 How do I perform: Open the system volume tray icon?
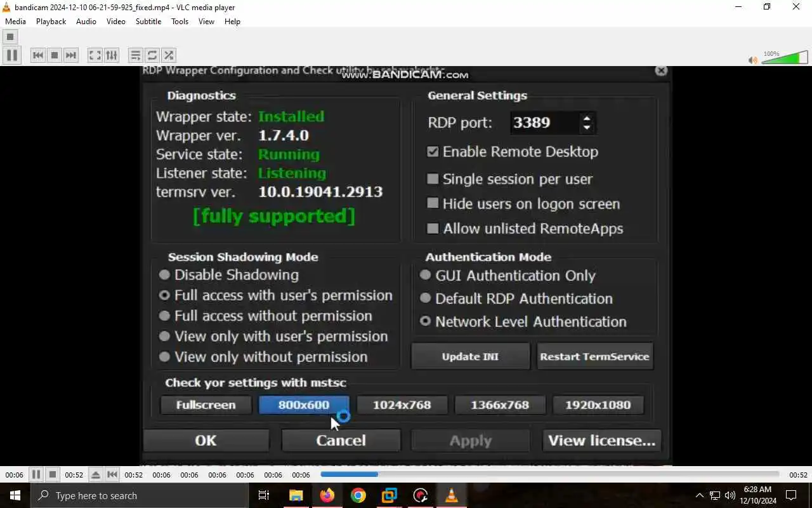pyautogui.click(x=730, y=495)
